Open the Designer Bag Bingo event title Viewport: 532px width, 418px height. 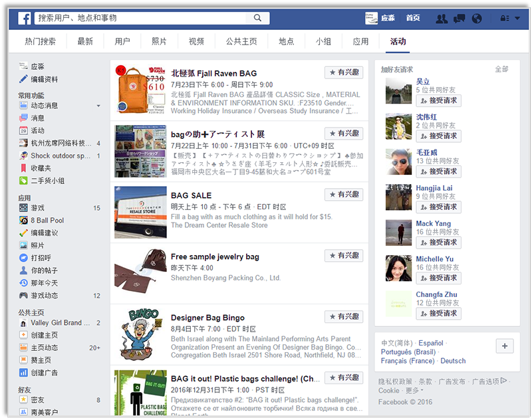tap(207, 318)
